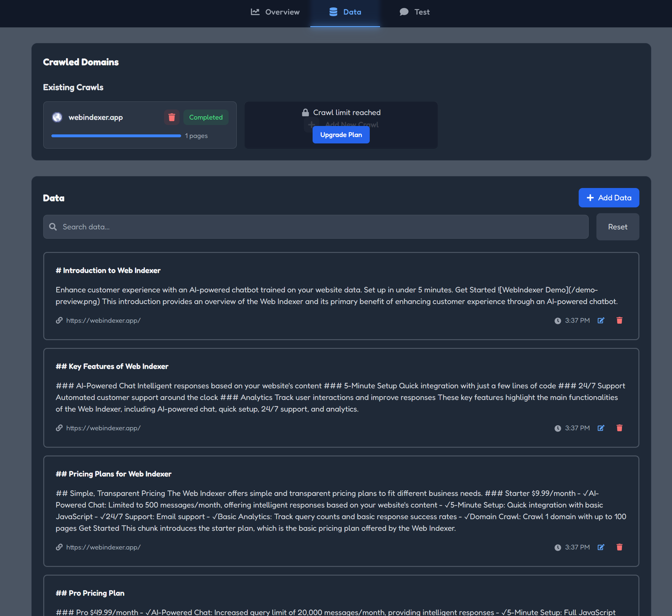Click the '1 pages' count label
This screenshot has width=672, height=616.
click(196, 136)
